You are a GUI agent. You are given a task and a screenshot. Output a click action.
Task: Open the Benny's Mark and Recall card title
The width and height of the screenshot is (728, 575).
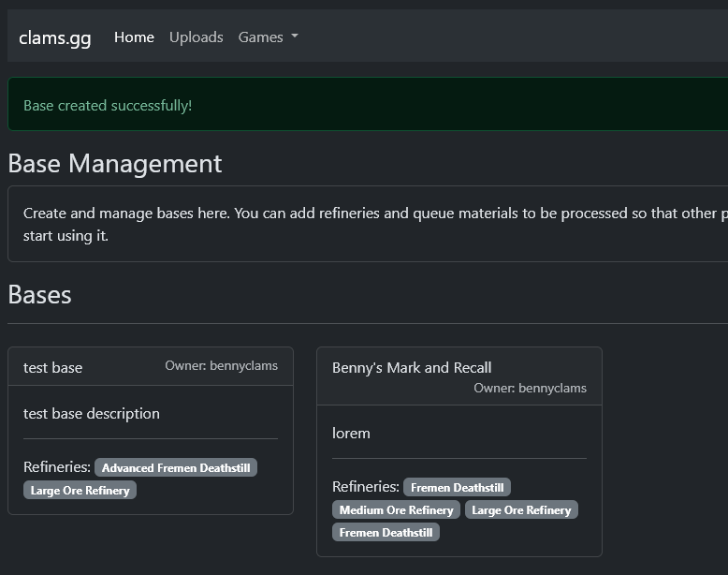(412, 367)
